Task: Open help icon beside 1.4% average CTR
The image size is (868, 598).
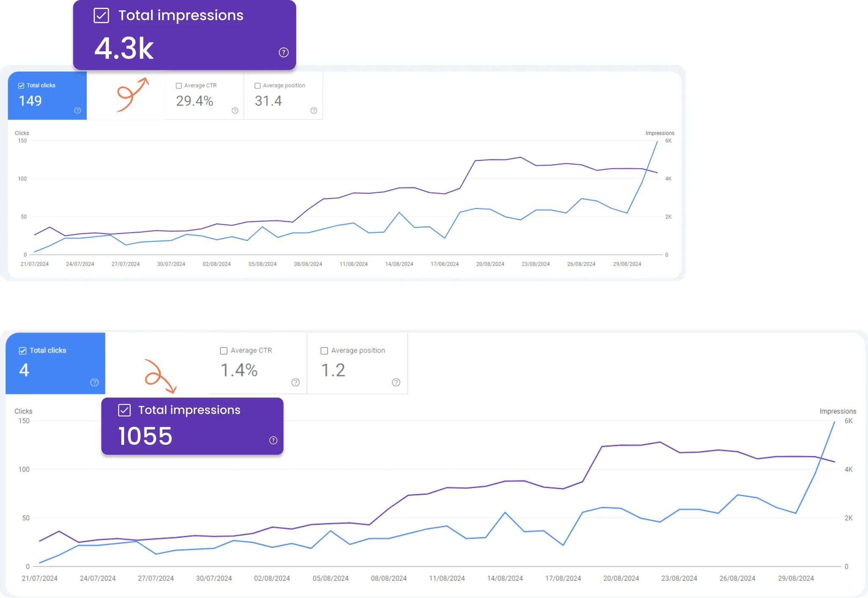Action: pos(295,382)
